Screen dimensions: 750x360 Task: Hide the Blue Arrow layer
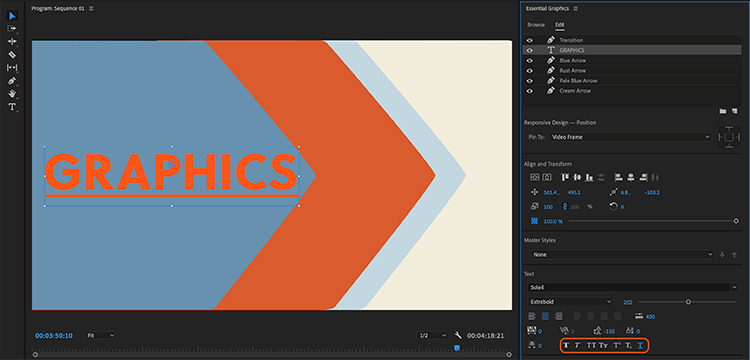pos(529,61)
